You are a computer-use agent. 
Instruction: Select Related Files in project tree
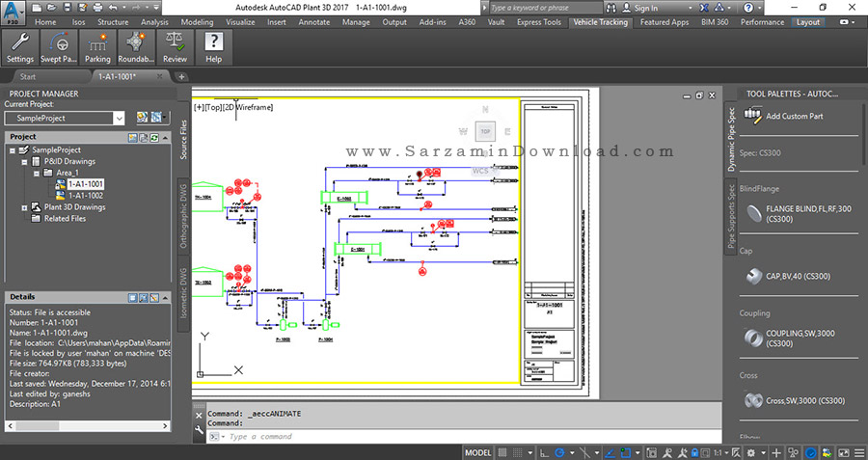coord(65,219)
